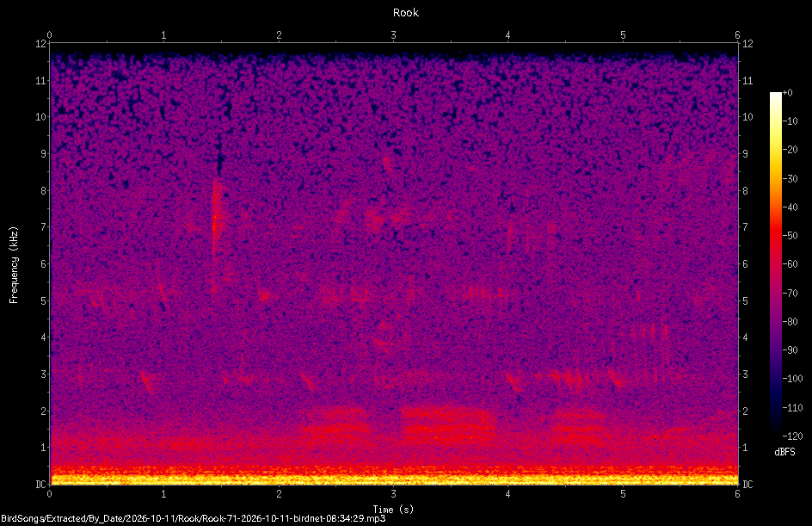Screen dimensions: 812x526
Task: Click the "1" tick on the top time axis
Action: (163, 35)
